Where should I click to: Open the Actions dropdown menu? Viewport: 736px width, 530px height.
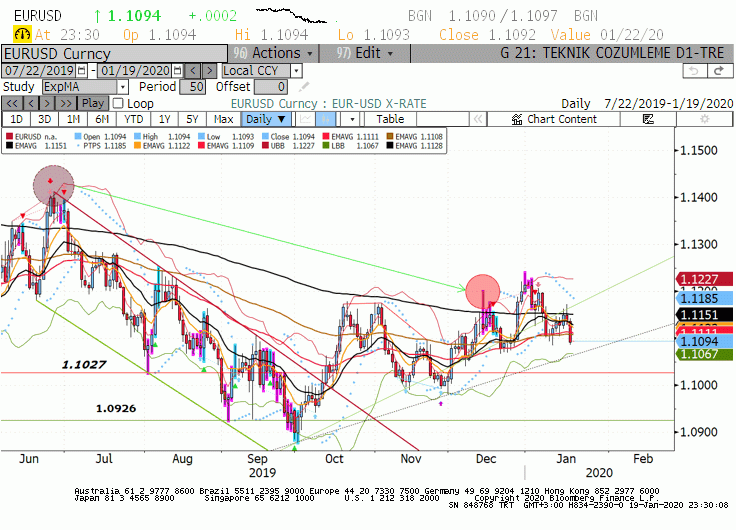274,53
